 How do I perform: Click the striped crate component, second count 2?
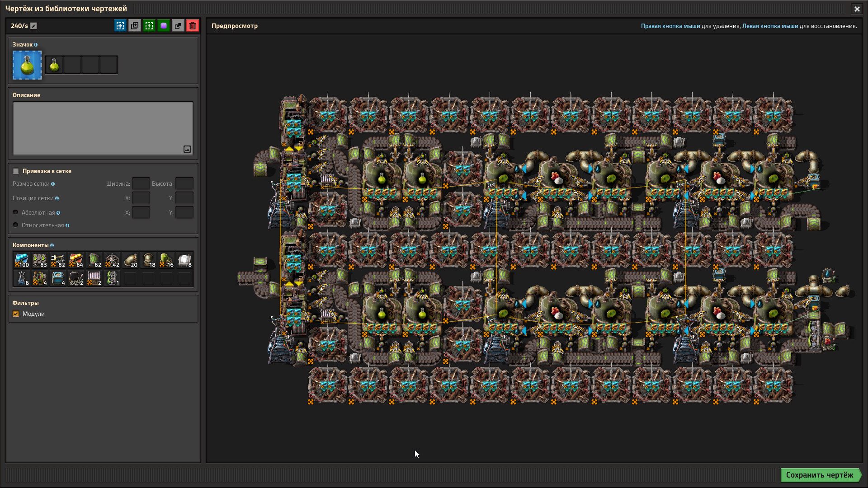(94, 278)
